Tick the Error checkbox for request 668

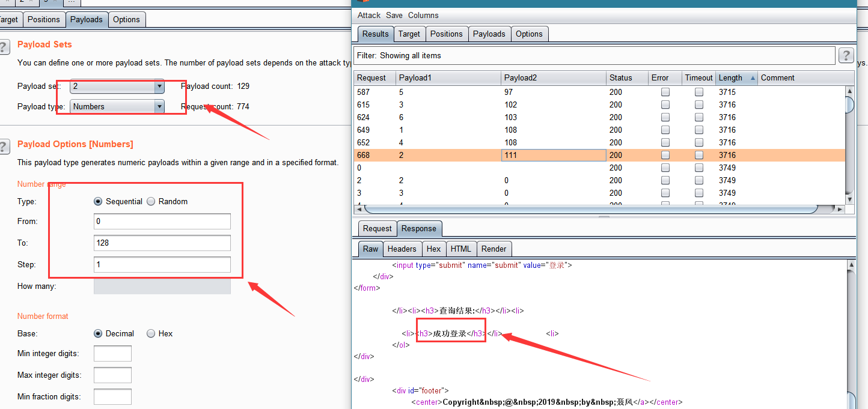665,155
